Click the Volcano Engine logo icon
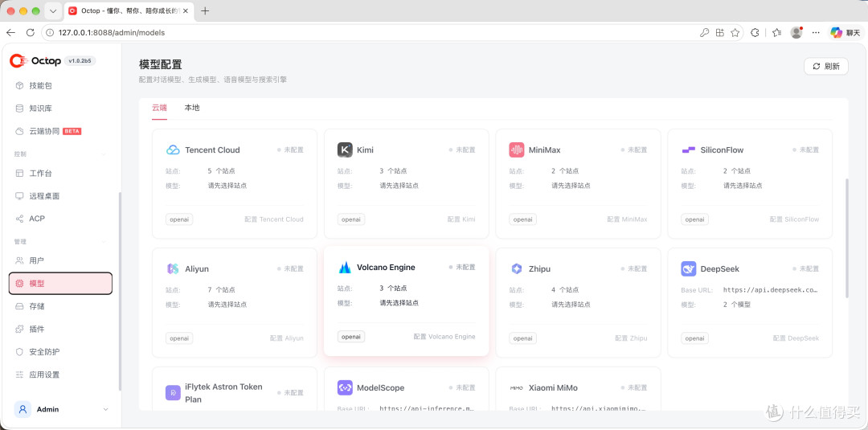Viewport: 868px width, 430px height. tap(345, 268)
